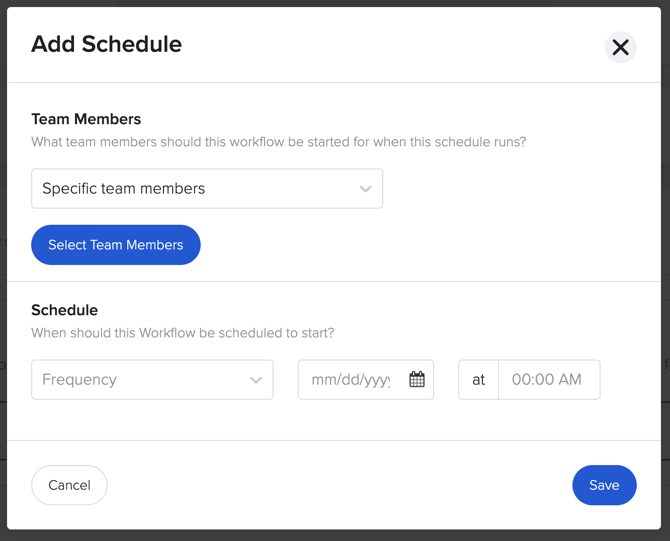Click the Add Schedule dialog title
Viewport: 670px width, 541px height.
(106, 44)
